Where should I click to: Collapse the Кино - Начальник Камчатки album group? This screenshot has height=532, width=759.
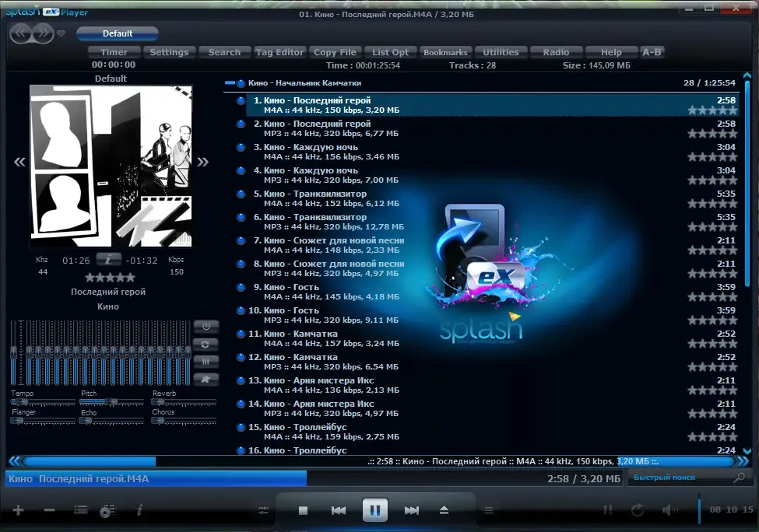point(230,83)
